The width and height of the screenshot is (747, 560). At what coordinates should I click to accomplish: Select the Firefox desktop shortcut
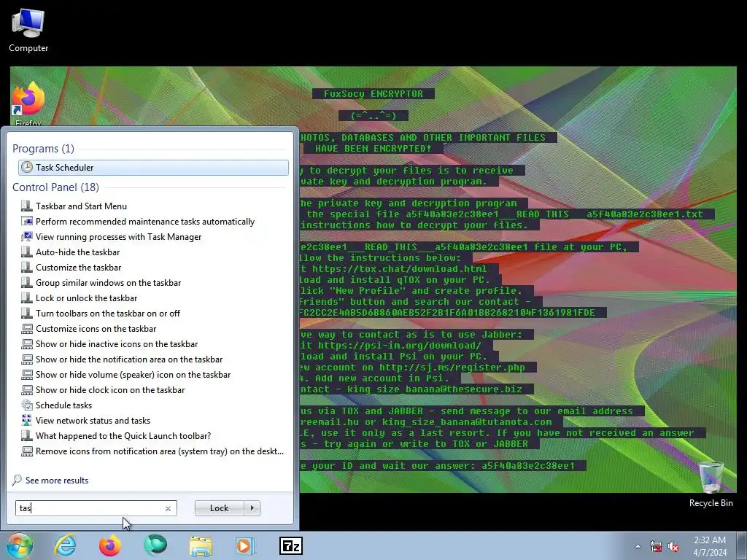pos(28,104)
